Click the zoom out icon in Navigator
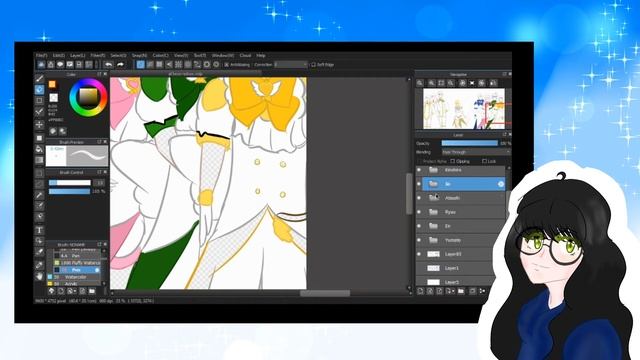The width and height of the screenshot is (640, 360). pos(451,83)
